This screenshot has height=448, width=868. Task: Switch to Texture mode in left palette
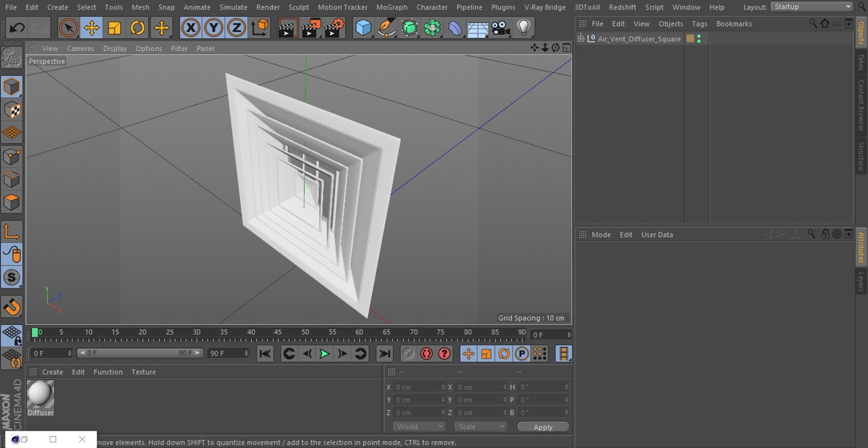pyautogui.click(x=12, y=110)
